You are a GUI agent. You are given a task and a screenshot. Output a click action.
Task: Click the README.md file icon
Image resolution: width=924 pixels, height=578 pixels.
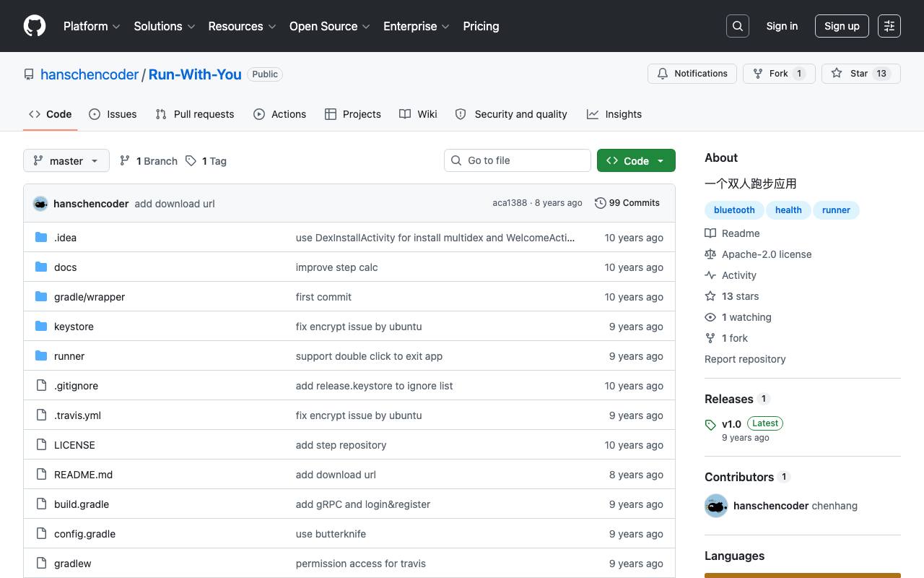coord(41,475)
